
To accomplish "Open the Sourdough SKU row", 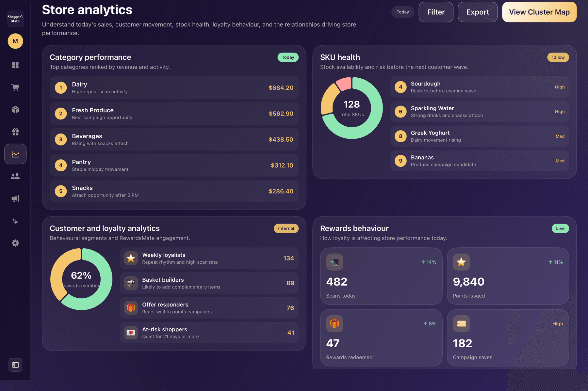I will click(x=480, y=87).
